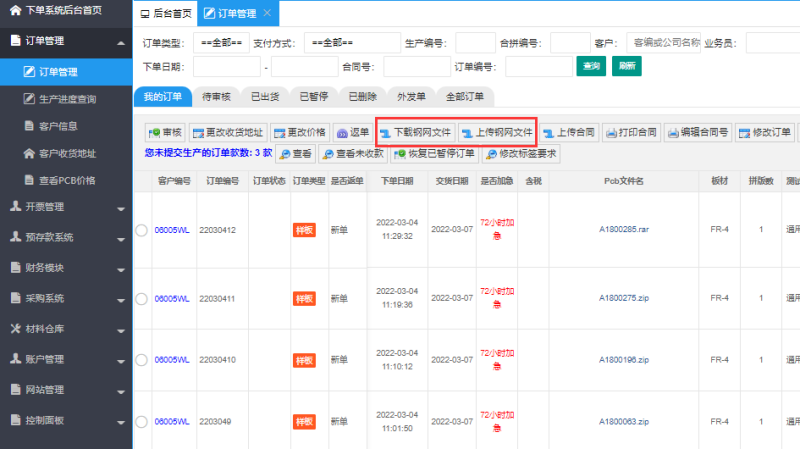
Task: Click the 审核 approve button
Action: [x=165, y=132]
